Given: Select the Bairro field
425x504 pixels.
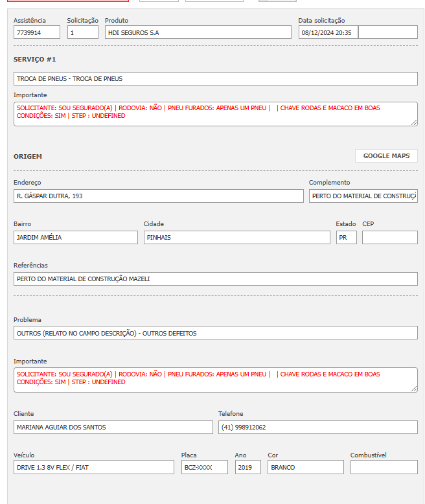Looking at the screenshot, I should [75, 238].
